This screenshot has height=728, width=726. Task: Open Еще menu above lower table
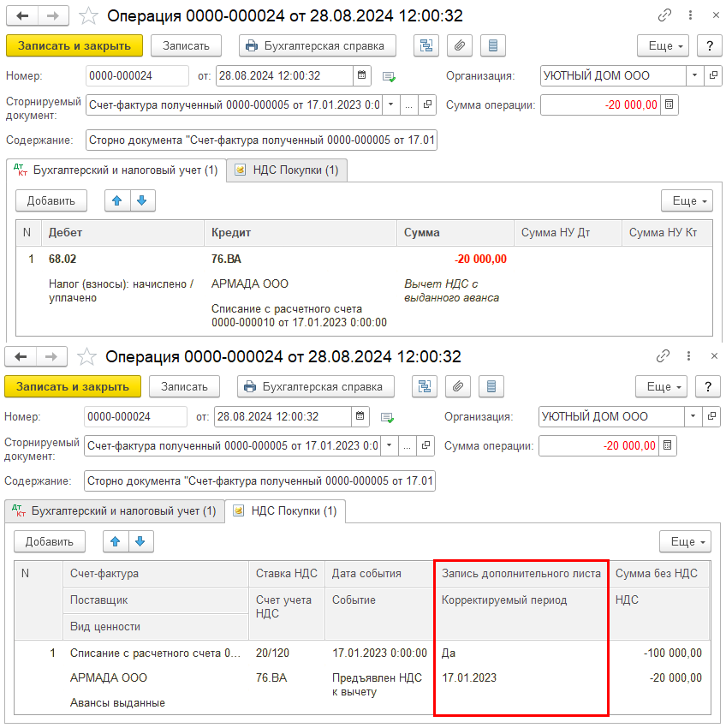685,541
